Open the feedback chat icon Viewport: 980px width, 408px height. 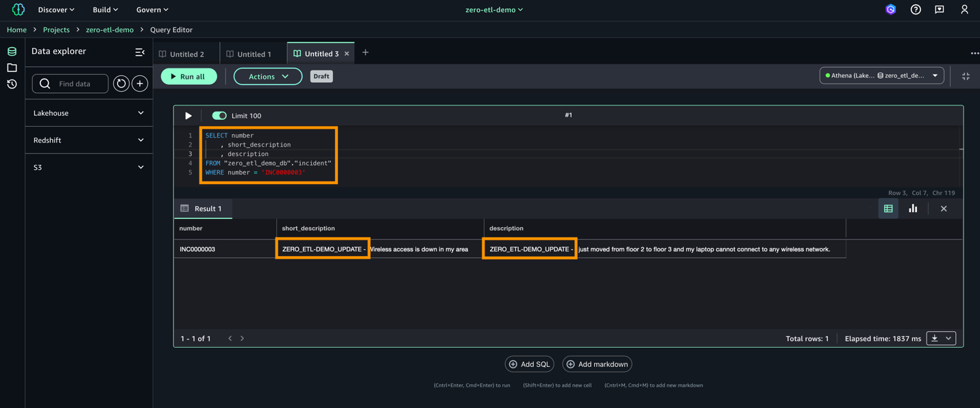[x=940, y=10]
